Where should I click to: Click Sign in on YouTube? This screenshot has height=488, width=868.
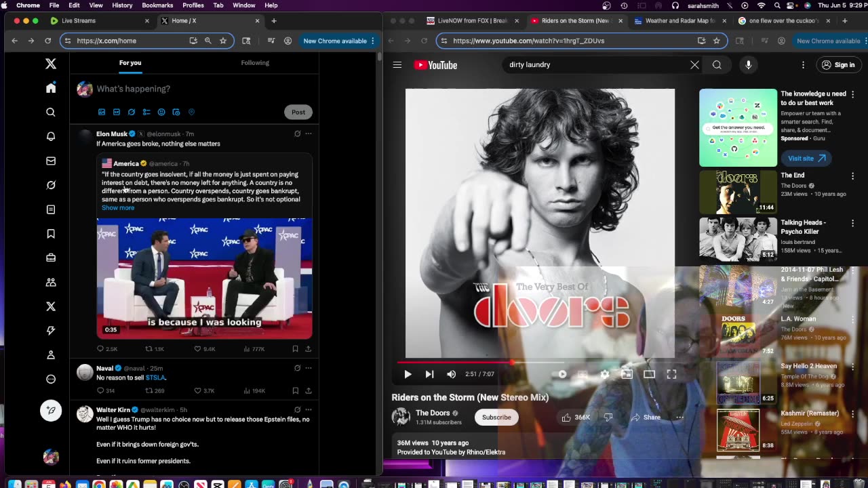coord(837,65)
